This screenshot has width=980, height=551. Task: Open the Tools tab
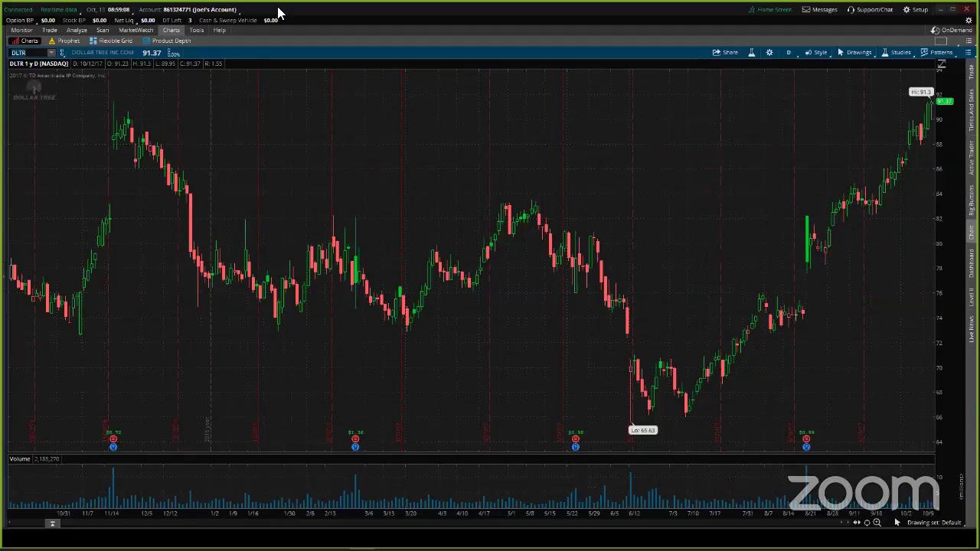tap(197, 30)
